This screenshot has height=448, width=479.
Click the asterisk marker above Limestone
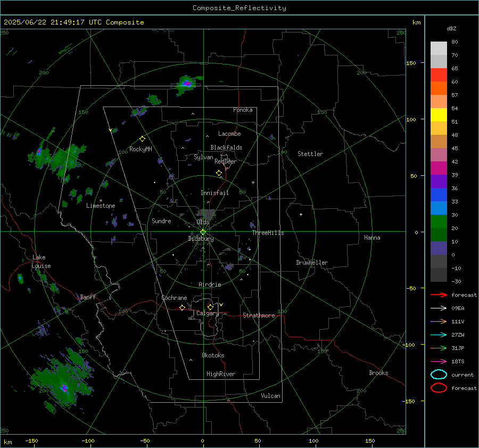click(101, 201)
